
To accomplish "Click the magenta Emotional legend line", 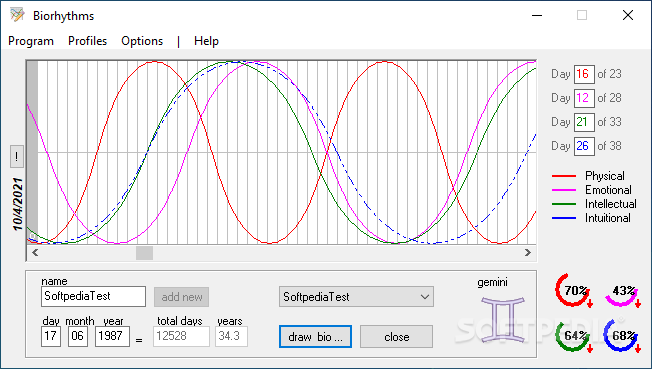I will (564, 190).
